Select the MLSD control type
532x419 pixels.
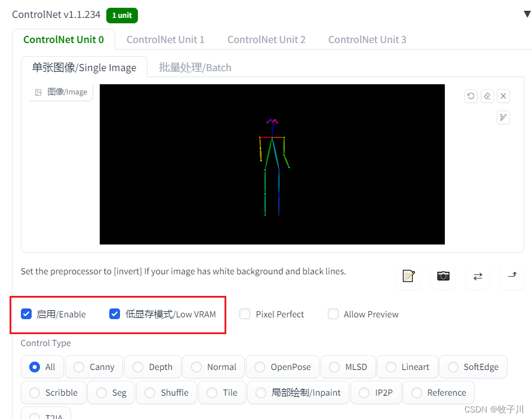point(349,367)
